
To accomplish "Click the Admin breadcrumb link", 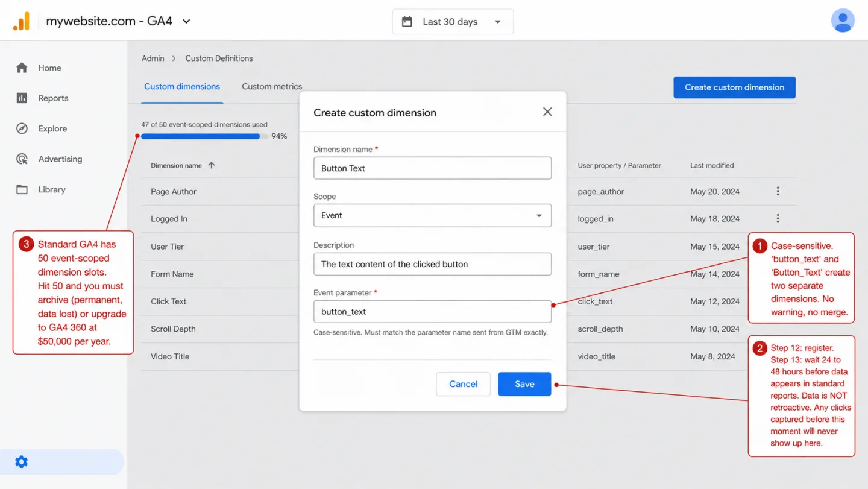I will (x=153, y=58).
